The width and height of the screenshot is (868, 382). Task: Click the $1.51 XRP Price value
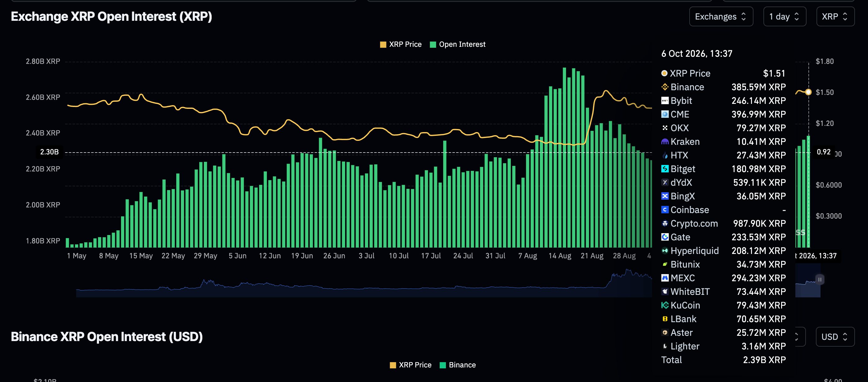point(774,73)
